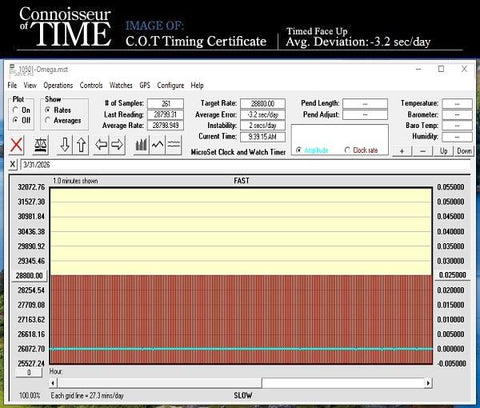The width and height of the screenshot is (480, 408).
Task: Click the plus zoom button
Action: 402,151
